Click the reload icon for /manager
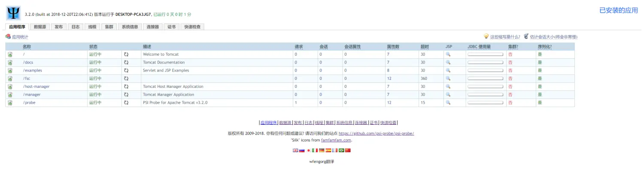 (x=126, y=95)
